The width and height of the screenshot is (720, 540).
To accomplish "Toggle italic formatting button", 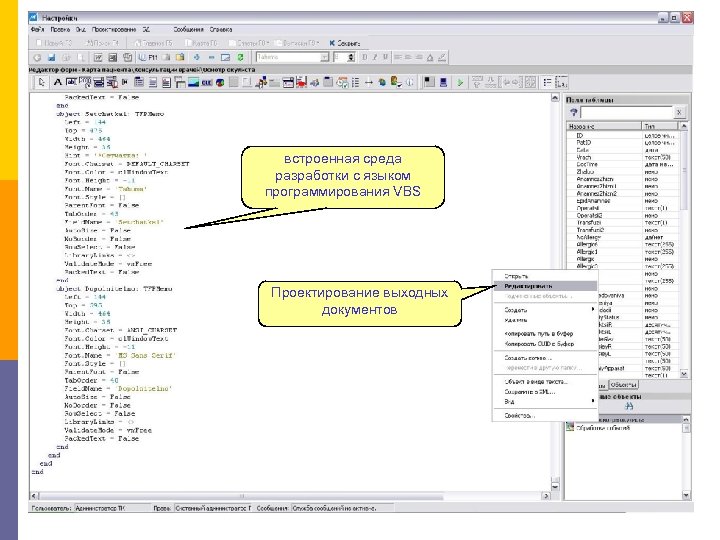I will tap(375, 57).
